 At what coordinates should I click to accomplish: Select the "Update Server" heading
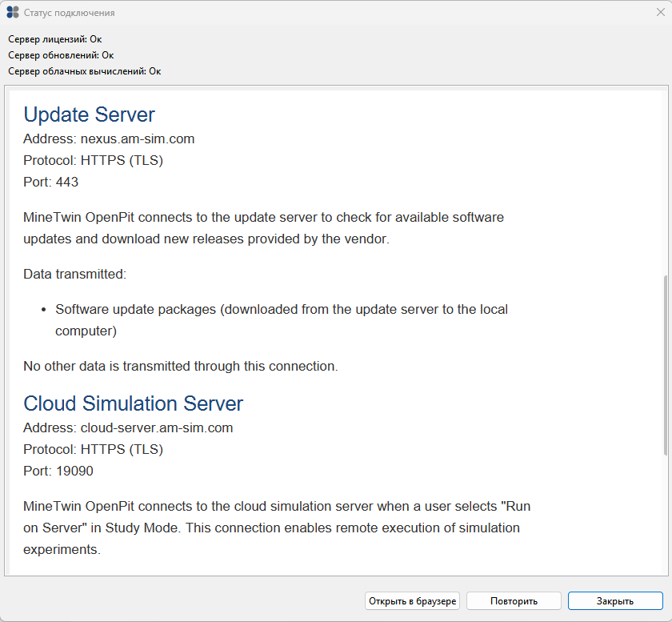click(x=89, y=114)
